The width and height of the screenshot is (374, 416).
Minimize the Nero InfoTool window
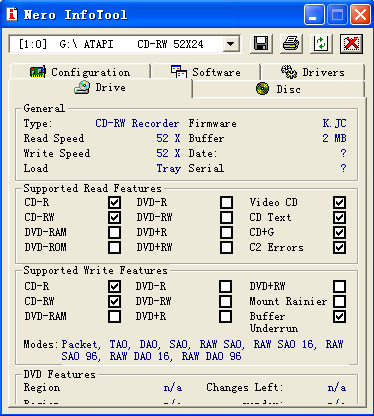[314, 15]
